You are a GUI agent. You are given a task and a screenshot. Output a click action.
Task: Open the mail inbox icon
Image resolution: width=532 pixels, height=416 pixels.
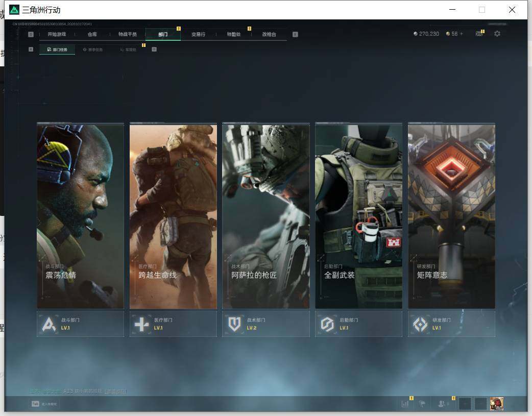coord(479,34)
